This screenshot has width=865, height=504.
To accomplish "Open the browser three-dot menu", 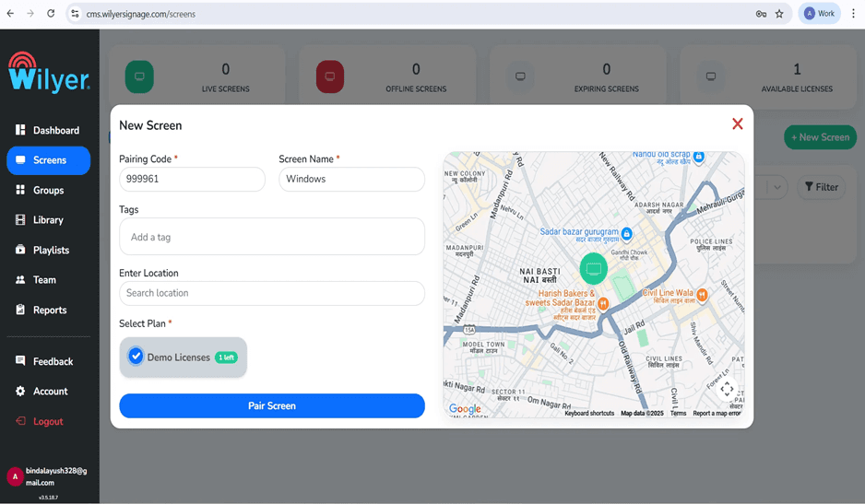I will [x=853, y=14].
